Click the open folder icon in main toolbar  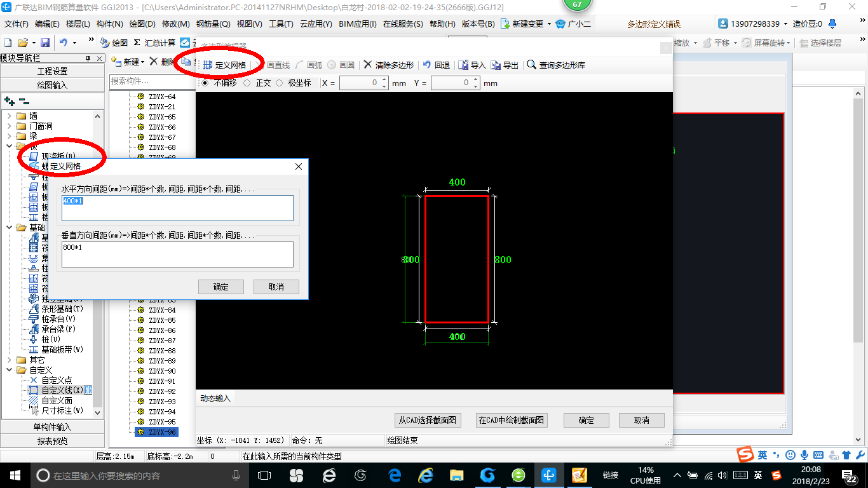coord(22,43)
